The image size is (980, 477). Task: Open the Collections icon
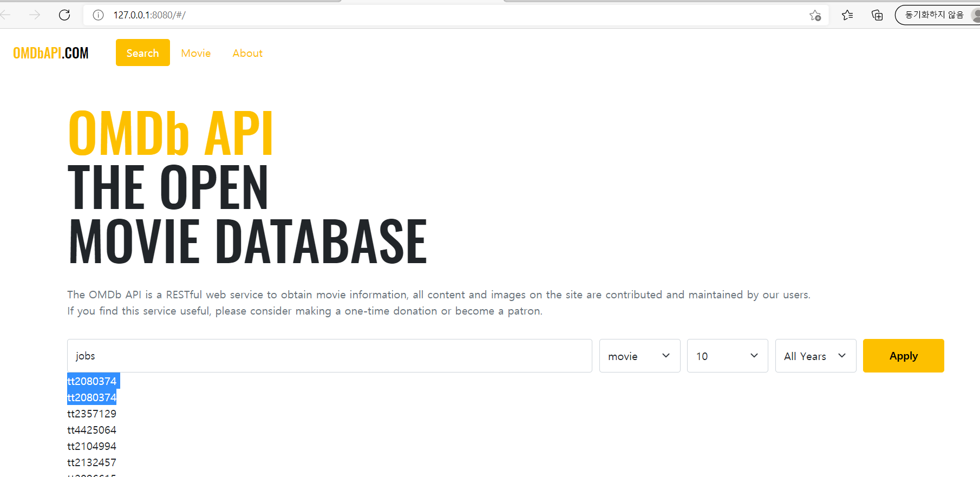coord(877,15)
